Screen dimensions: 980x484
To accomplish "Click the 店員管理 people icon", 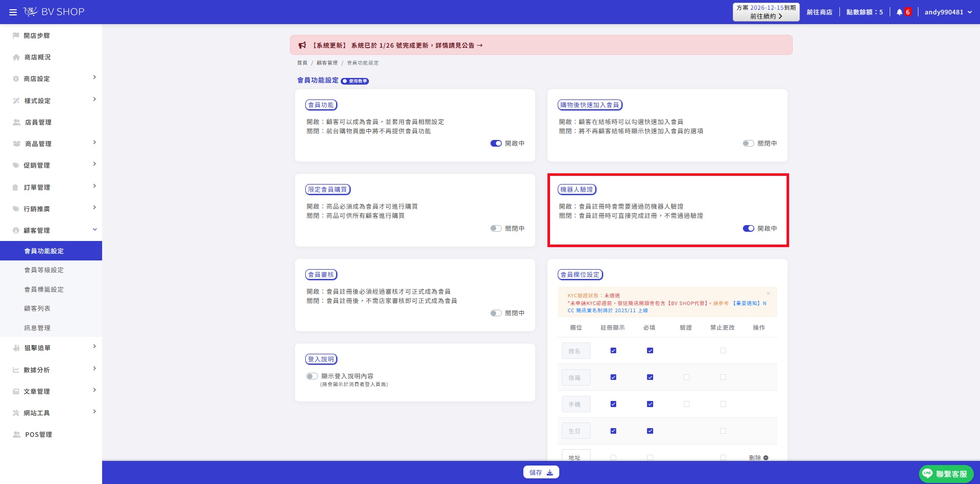I will 16,123.
